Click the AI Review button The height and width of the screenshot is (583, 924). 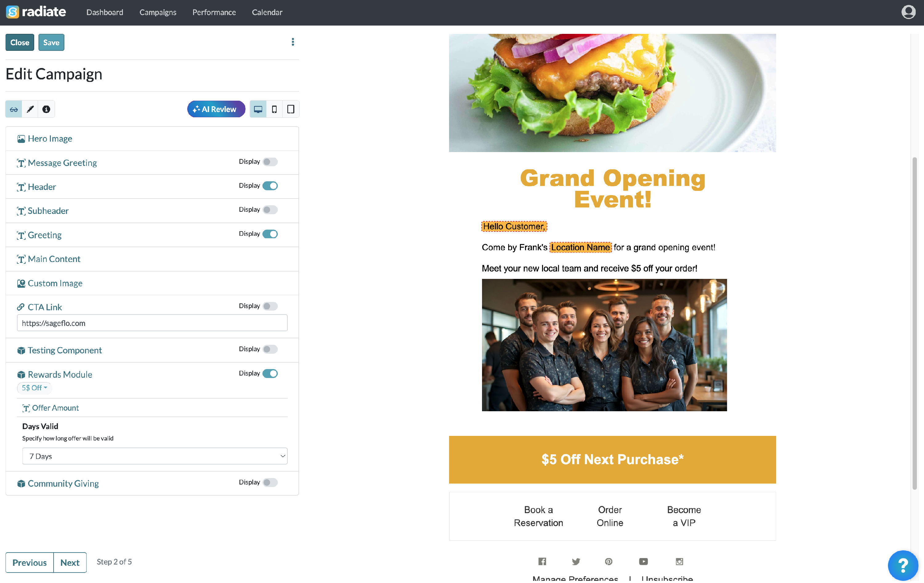pyautogui.click(x=216, y=109)
